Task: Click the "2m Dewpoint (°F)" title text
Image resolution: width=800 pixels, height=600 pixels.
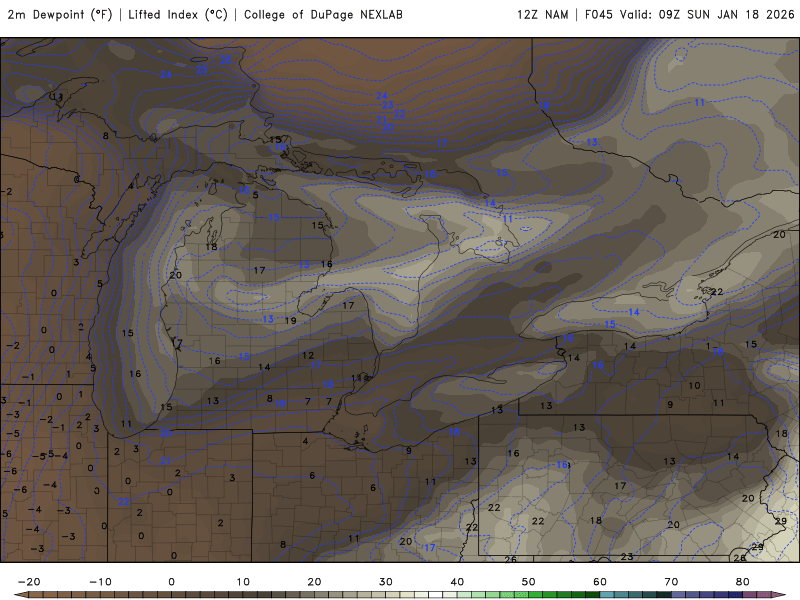Action: click(60, 14)
